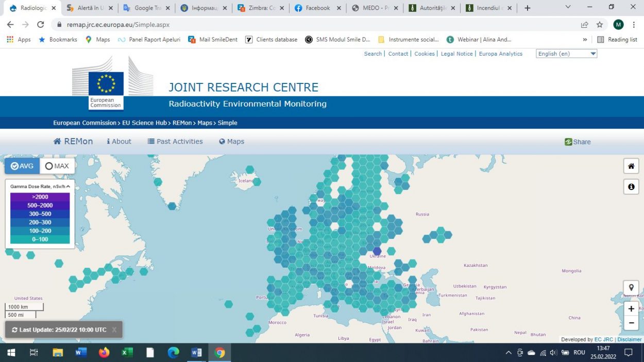Open the Reading list
This screenshot has width=644, height=362.
click(617, 40)
